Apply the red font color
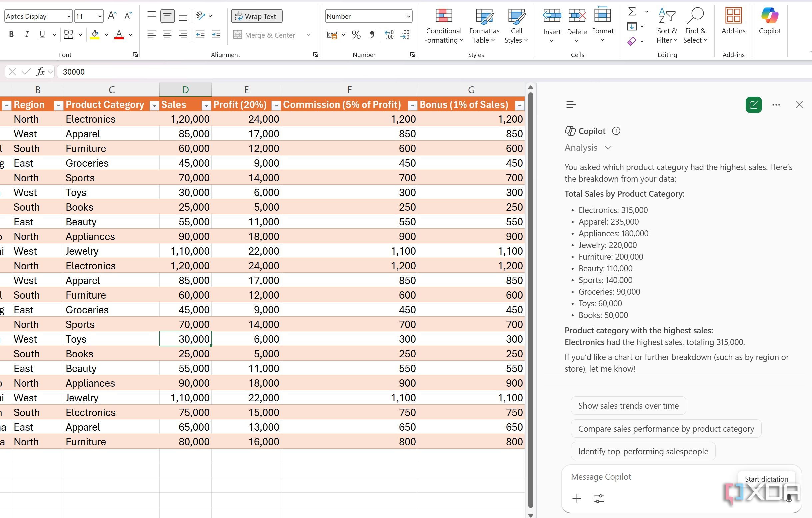Viewport: 812px width, 518px height. coord(119,34)
